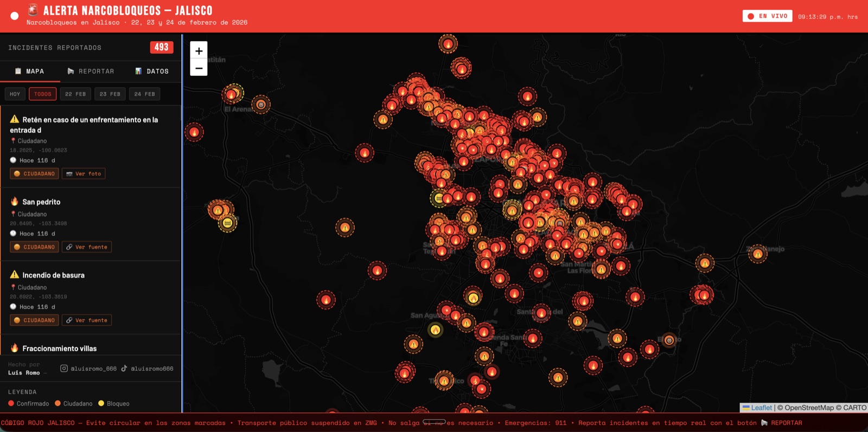Click the pin icon in San pedrito card
This screenshot has width=868, height=432.
(13, 214)
